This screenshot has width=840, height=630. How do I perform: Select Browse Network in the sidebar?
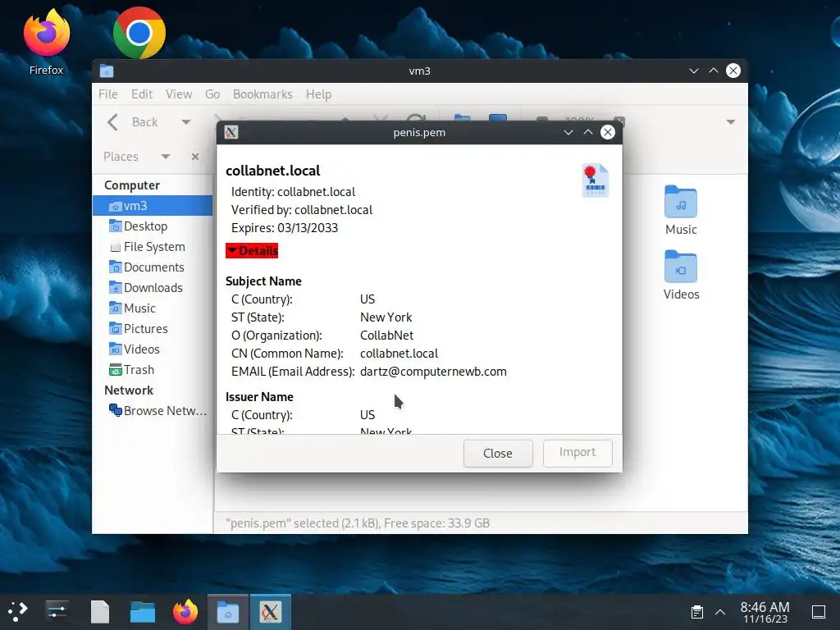click(x=153, y=411)
